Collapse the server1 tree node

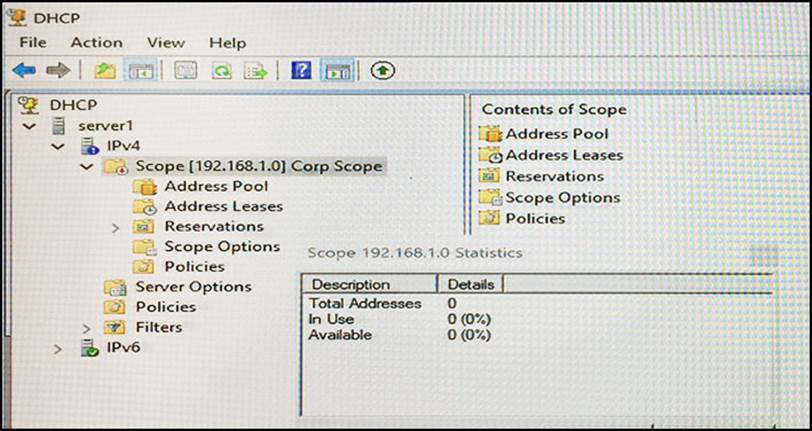(x=29, y=126)
